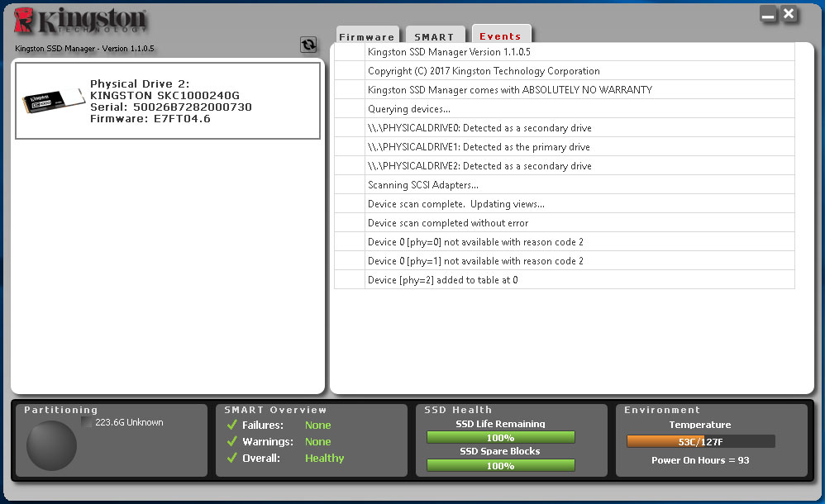Select 'Device scan completed without error' row

tap(564, 222)
